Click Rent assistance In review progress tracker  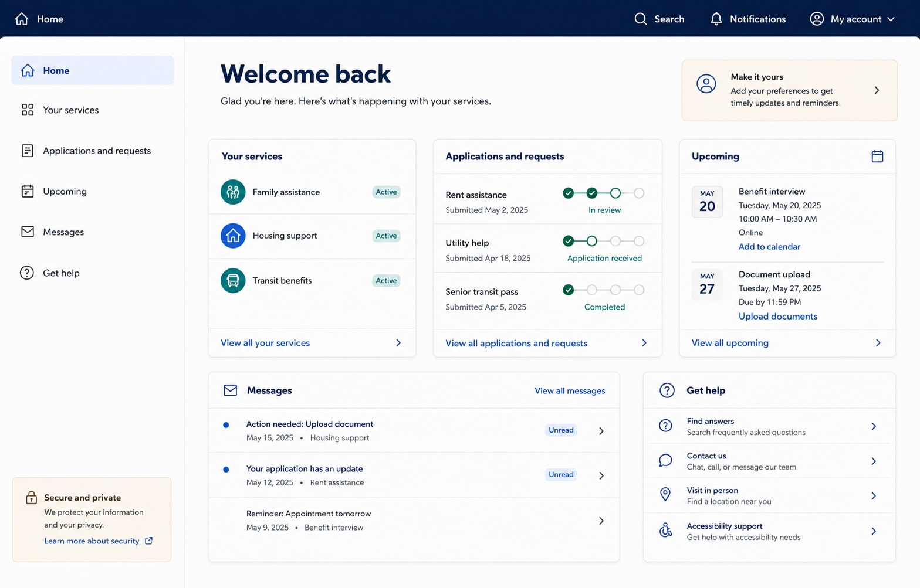point(604,193)
